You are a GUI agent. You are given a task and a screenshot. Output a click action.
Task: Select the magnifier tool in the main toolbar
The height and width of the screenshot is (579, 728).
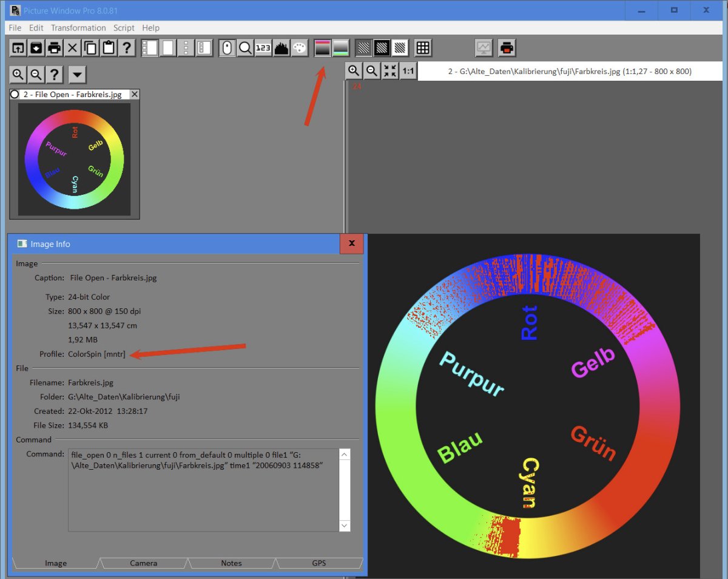point(245,48)
